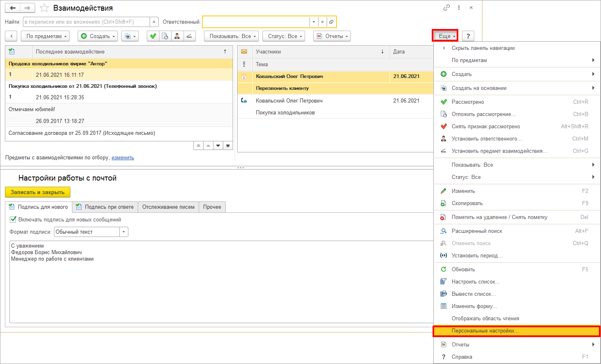Image resolution: width=601 pixels, height=364 pixels.
Task: Open the help question mark button
Action: pyautogui.click(x=468, y=36)
